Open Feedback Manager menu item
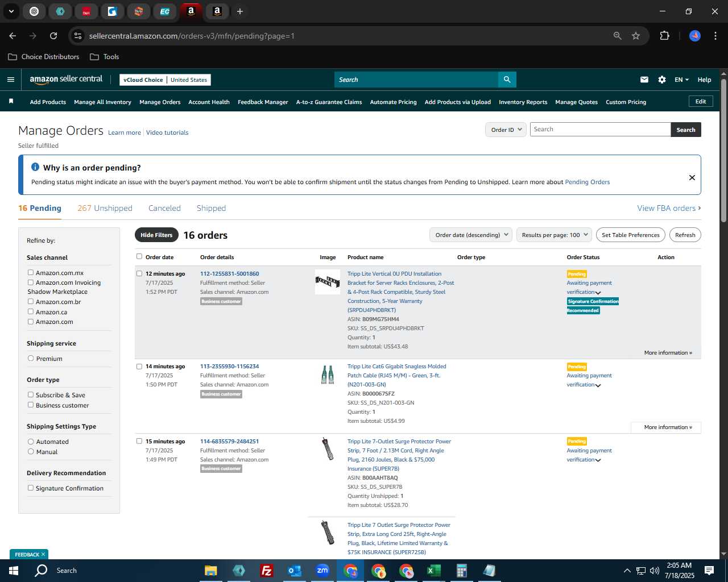 pyautogui.click(x=263, y=102)
